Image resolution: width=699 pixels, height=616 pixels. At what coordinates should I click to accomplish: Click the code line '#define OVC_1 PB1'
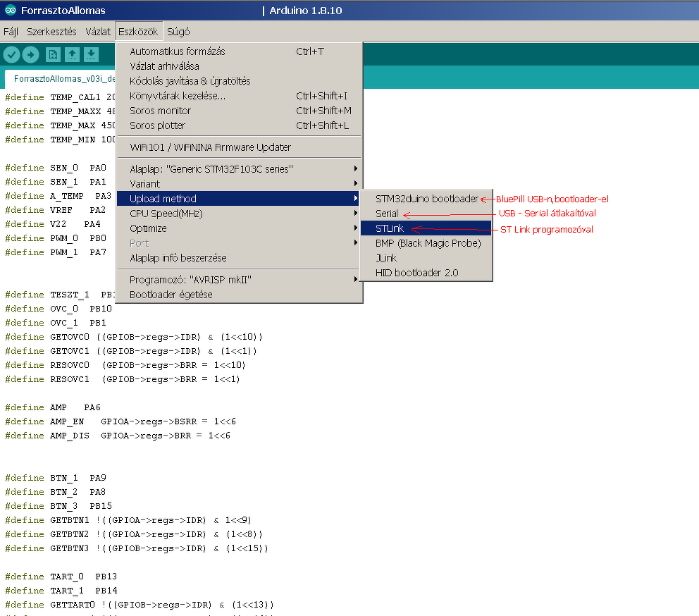pos(56,323)
